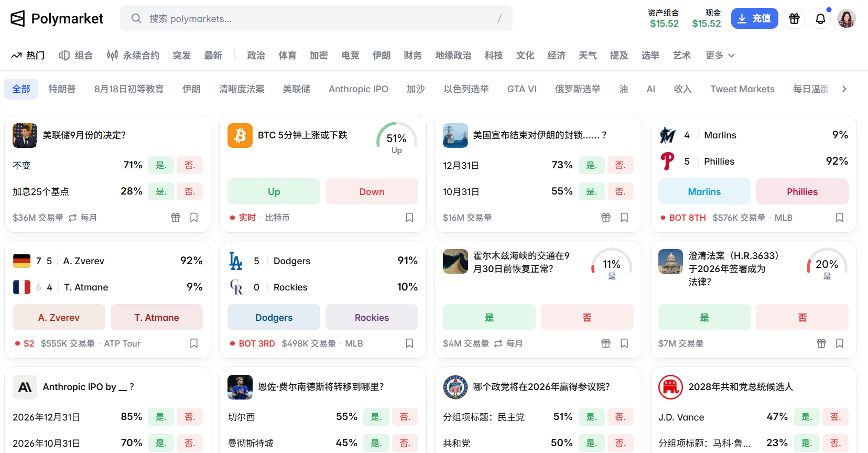Click gift icon on 澄清法案 card

(821, 343)
